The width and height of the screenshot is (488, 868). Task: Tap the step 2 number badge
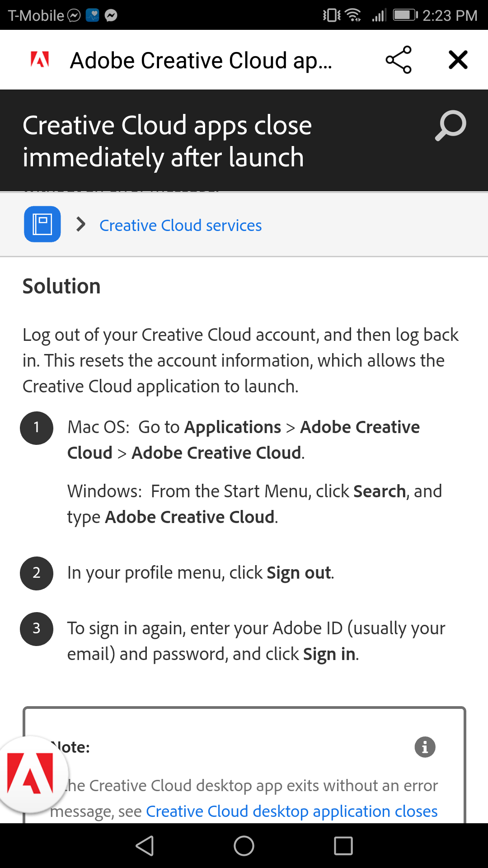click(x=37, y=573)
